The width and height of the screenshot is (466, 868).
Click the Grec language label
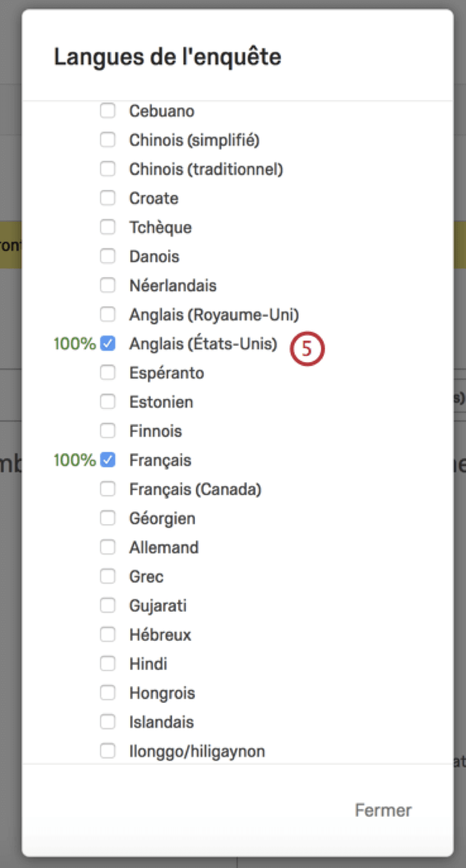146,576
